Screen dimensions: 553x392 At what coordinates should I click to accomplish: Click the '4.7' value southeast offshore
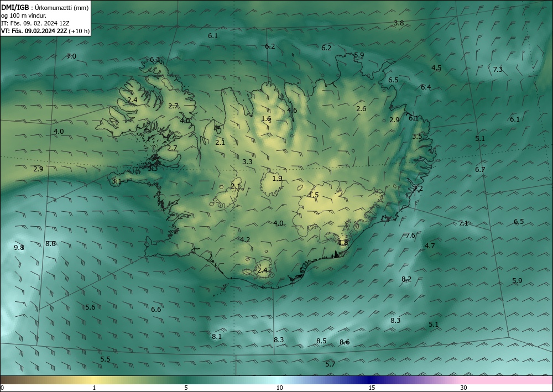(430, 245)
